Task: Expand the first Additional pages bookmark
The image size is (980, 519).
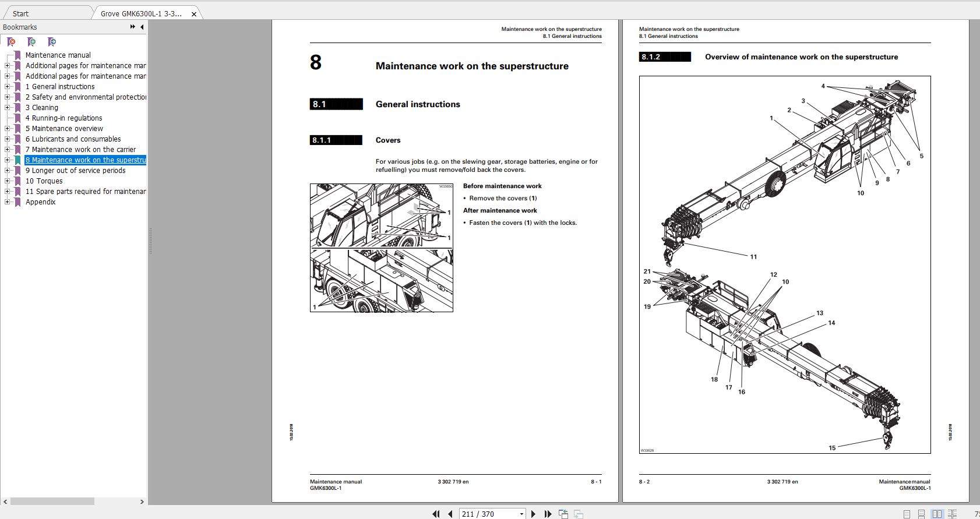Action: pyautogui.click(x=7, y=66)
